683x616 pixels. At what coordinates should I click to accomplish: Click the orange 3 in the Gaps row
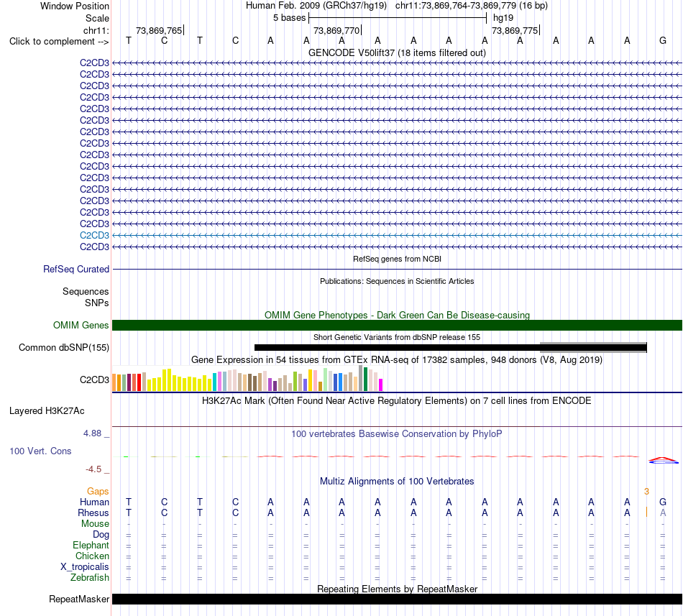(646, 491)
